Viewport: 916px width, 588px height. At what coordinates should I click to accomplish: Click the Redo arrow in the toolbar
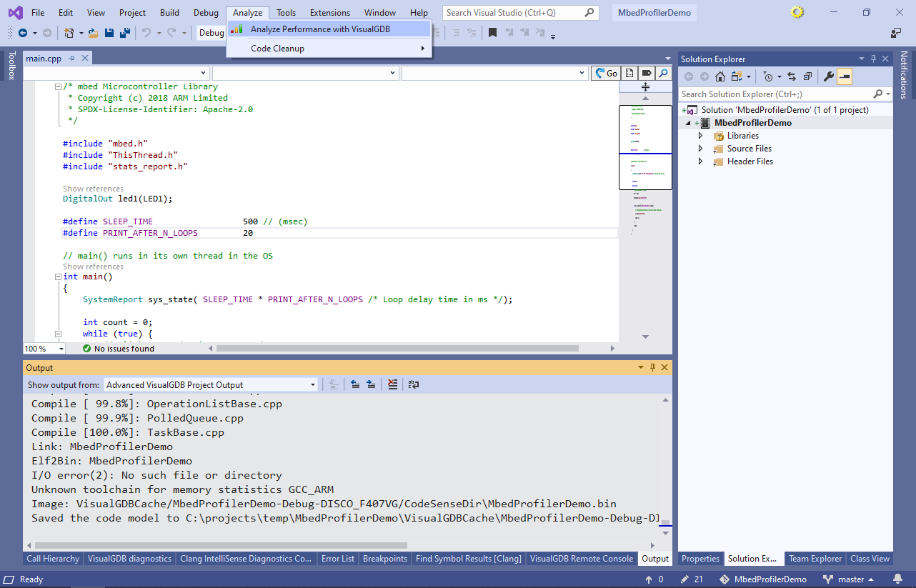[171, 33]
